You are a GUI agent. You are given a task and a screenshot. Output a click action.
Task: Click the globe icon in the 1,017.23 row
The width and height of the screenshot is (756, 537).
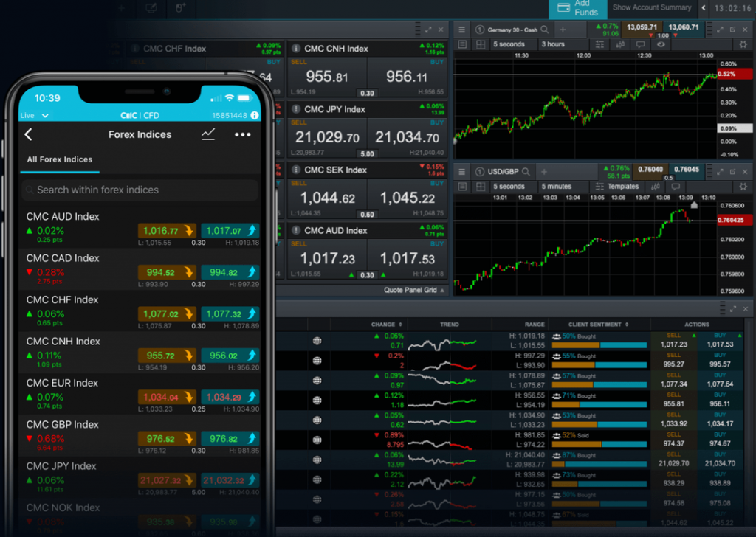[317, 341]
